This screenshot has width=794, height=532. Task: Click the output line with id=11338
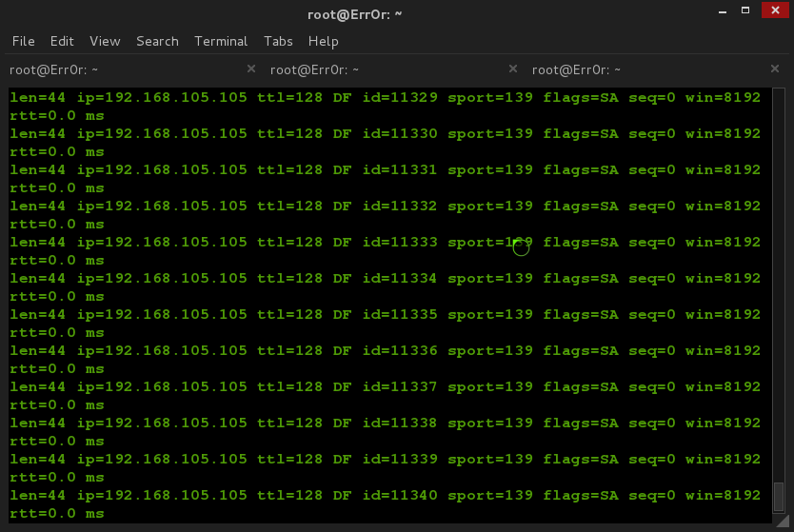click(x=386, y=424)
